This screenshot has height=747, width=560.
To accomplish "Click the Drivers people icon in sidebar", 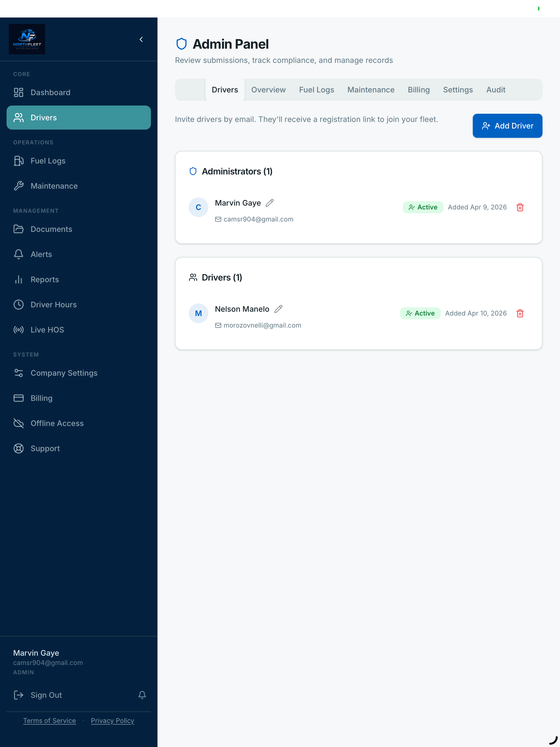I will (x=19, y=118).
